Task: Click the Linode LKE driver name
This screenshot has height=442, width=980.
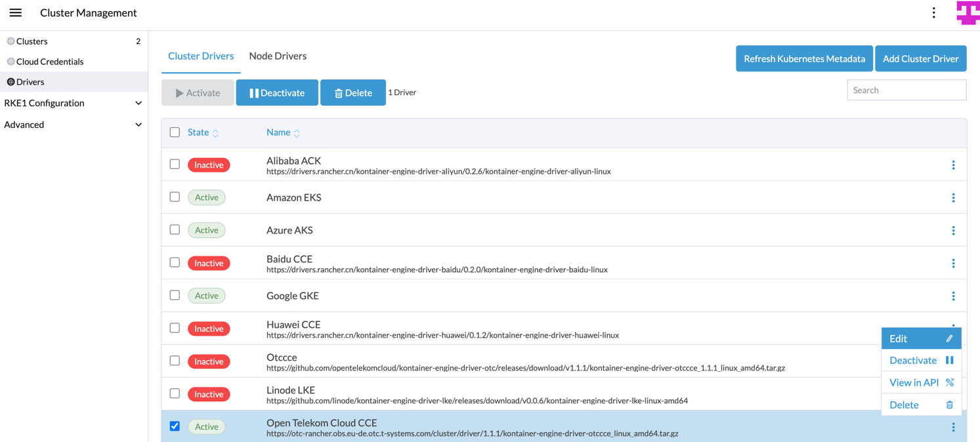Action: [x=291, y=390]
